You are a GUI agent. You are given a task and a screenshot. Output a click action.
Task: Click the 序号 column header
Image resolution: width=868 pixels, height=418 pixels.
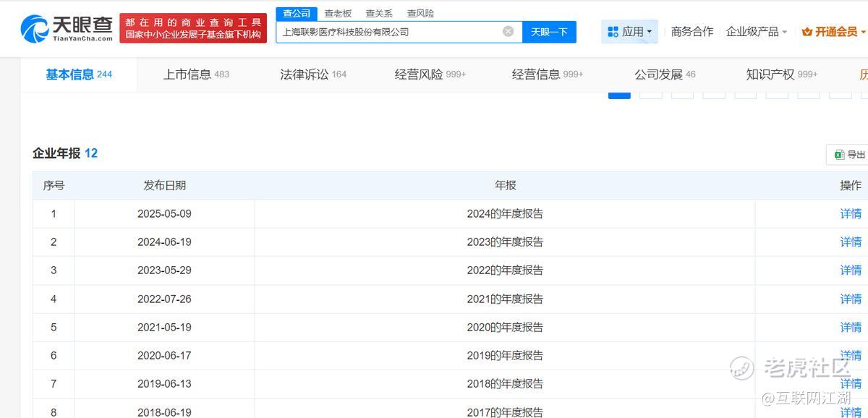54,185
